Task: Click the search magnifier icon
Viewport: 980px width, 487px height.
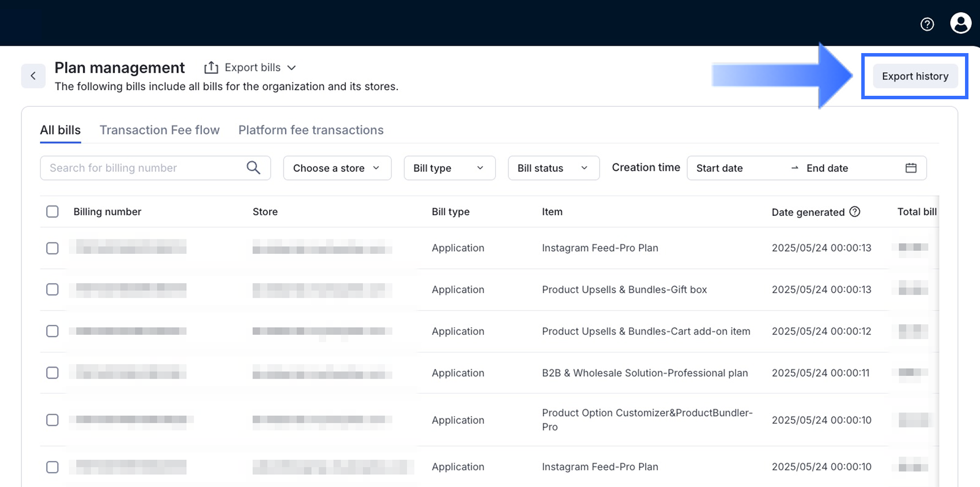Action: (x=253, y=168)
